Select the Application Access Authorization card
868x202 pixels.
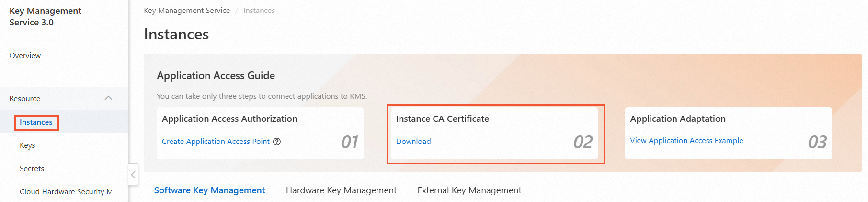(260, 133)
